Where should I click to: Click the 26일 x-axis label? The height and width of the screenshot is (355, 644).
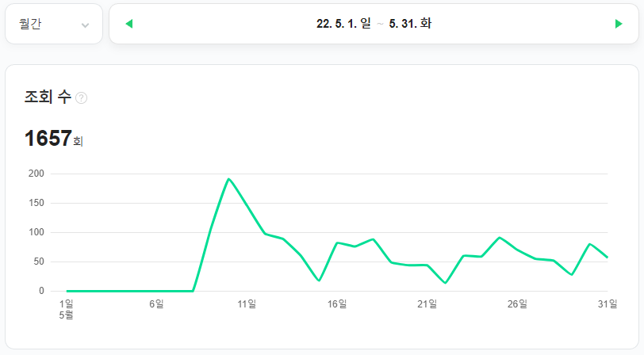point(517,303)
